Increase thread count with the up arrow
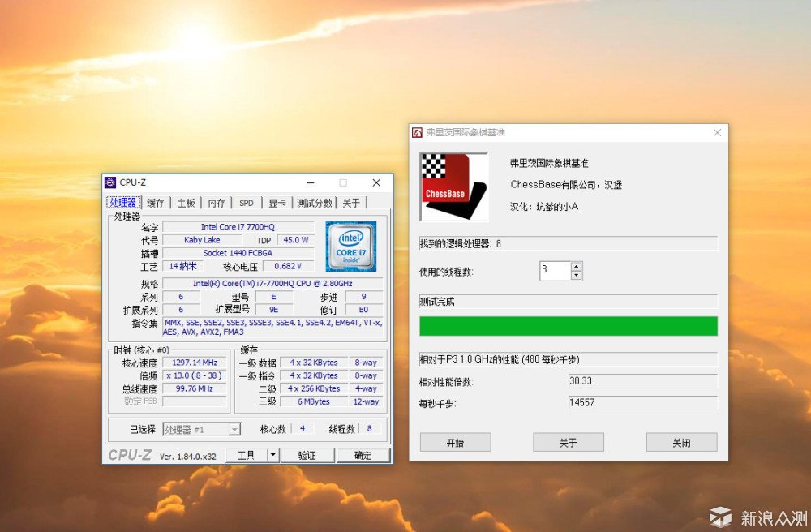The height and width of the screenshot is (532, 811). pyautogui.click(x=577, y=267)
